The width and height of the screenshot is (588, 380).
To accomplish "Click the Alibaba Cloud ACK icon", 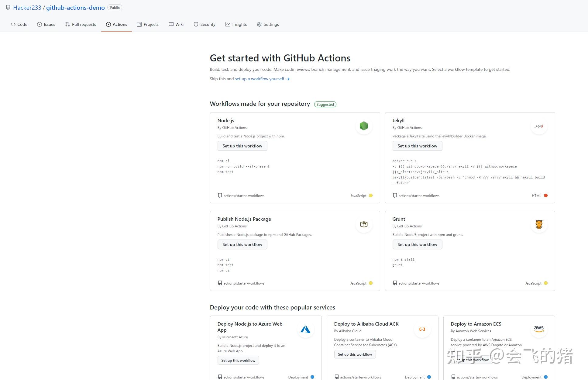I will point(422,329).
